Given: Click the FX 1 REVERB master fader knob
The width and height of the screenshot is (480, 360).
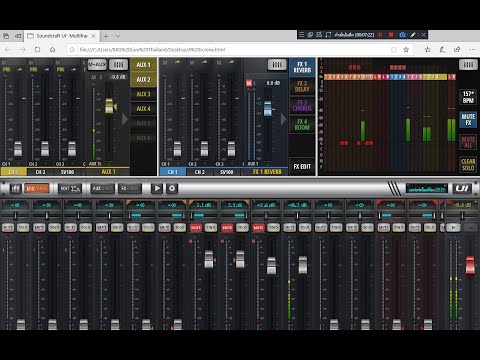Looking at the screenshot, I should pyautogui.click(x=268, y=109).
